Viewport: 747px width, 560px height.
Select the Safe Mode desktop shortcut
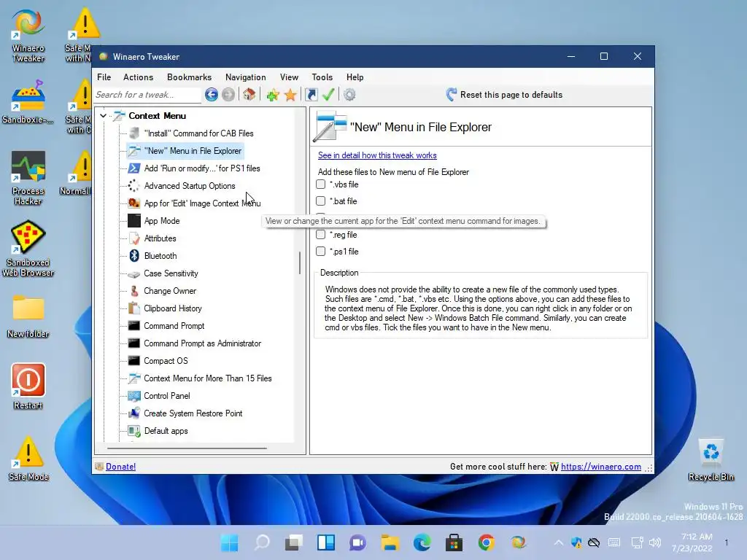[28, 458]
